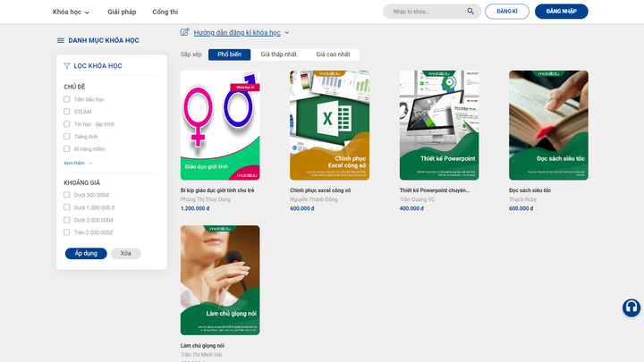The width and height of the screenshot is (644, 362).
Task: Tick the Tiền tiểu học checkbox
Action: pos(67,99)
